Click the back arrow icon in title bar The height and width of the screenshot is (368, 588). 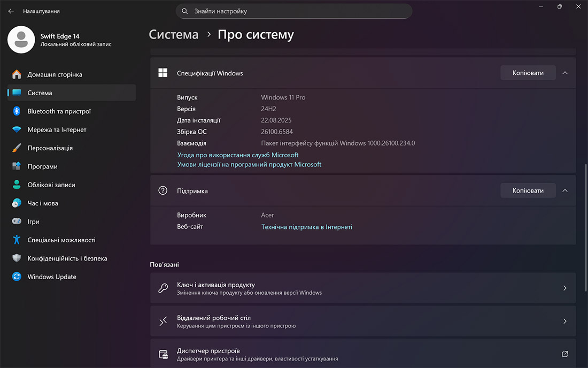[x=11, y=11]
